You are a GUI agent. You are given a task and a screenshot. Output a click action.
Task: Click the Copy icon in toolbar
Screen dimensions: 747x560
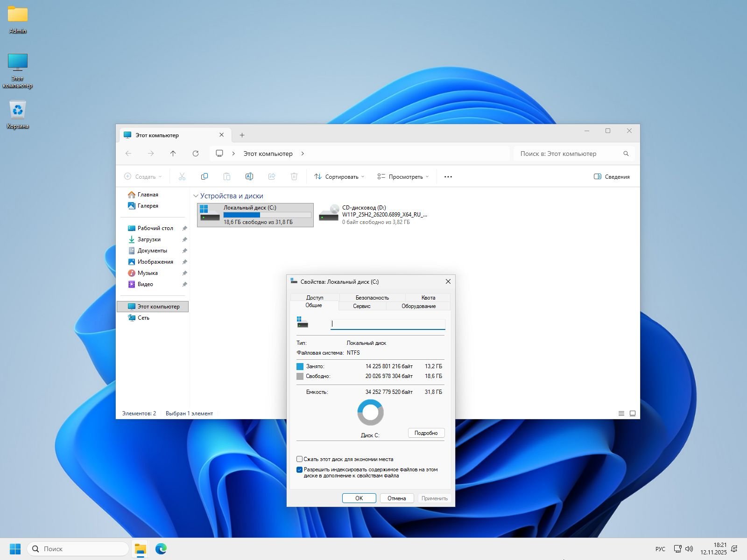tap(204, 176)
